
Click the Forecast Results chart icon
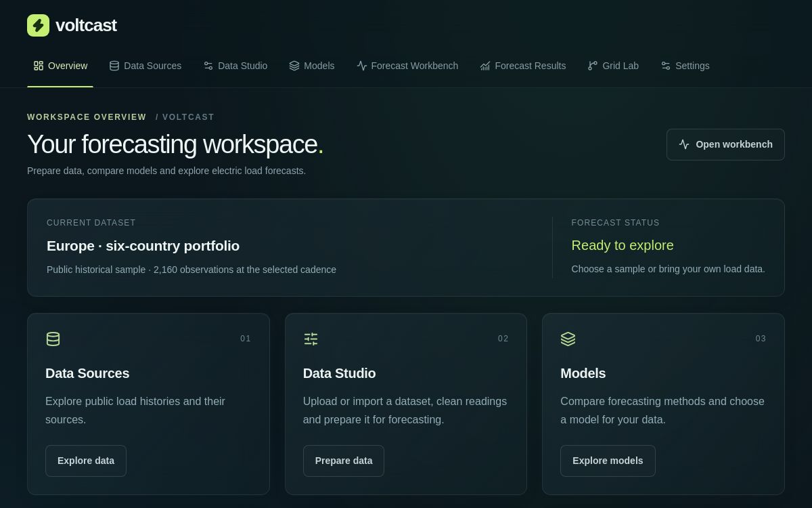point(485,66)
